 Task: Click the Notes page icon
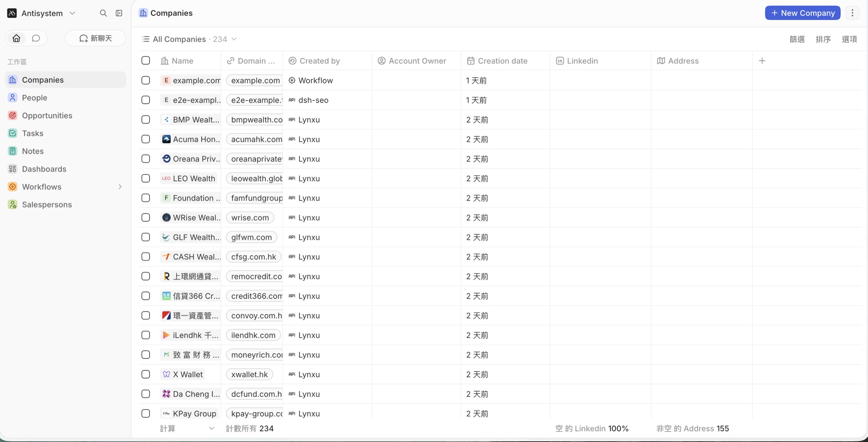click(13, 151)
